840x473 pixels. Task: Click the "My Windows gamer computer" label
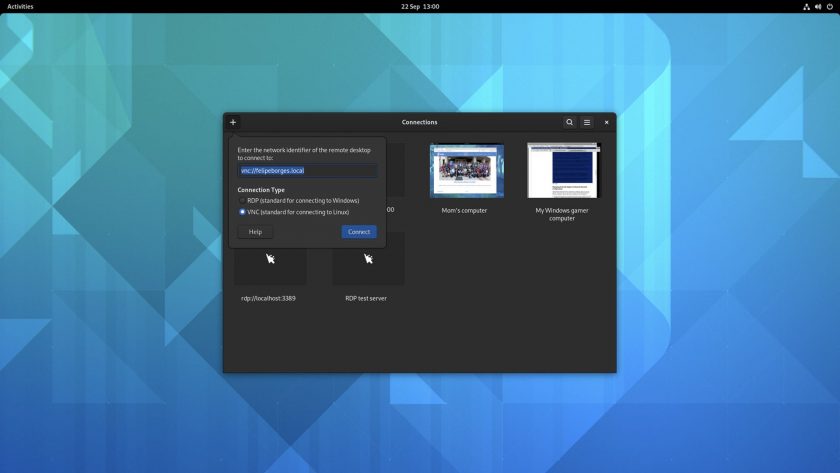562,214
